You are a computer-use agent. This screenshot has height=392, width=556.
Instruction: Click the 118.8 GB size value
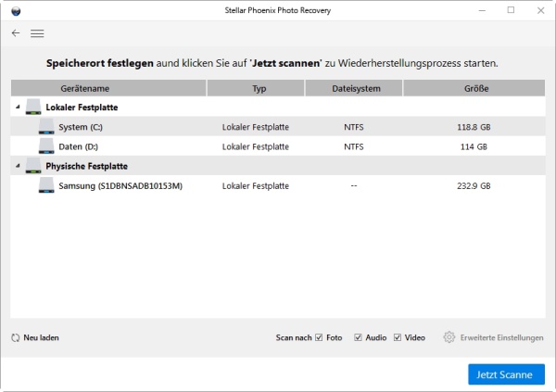474,127
